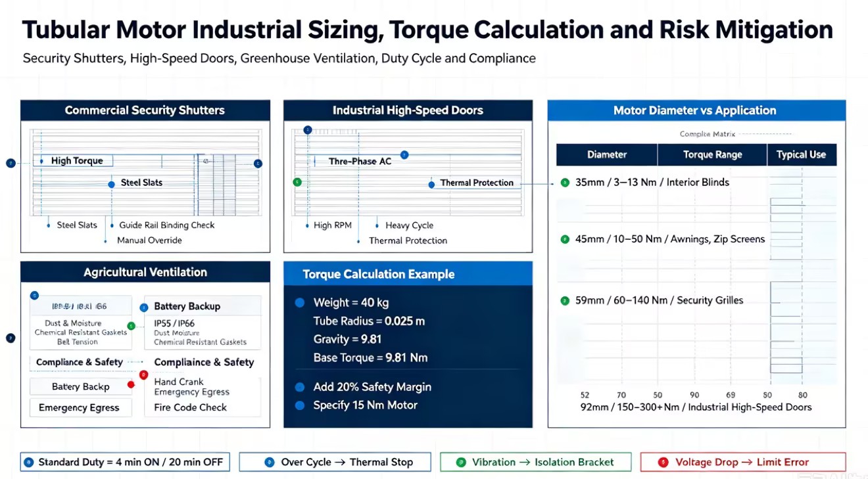The height and width of the screenshot is (479, 868).
Task: Click the "Base Torque = 9.81 Nm" line
Action: tap(370, 358)
